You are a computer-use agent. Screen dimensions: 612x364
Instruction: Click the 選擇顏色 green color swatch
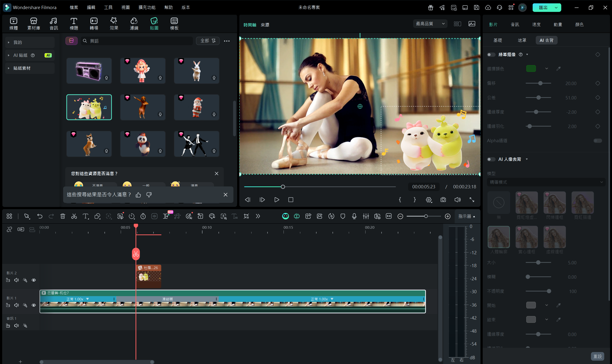pyautogui.click(x=531, y=69)
